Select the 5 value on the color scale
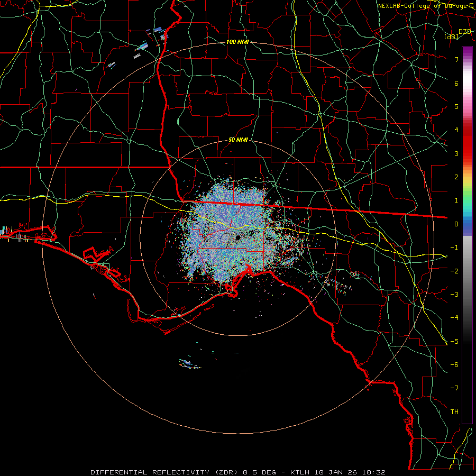 point(456,106)
